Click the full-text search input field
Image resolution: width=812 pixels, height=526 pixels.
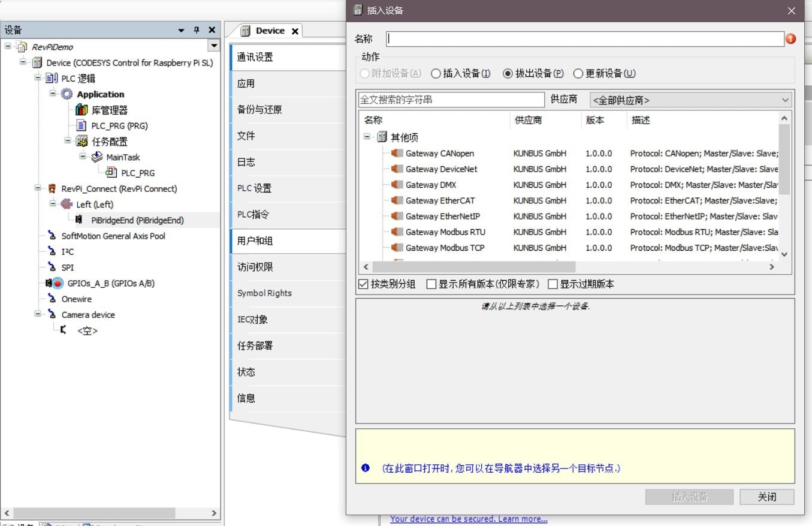pos(451,100)
